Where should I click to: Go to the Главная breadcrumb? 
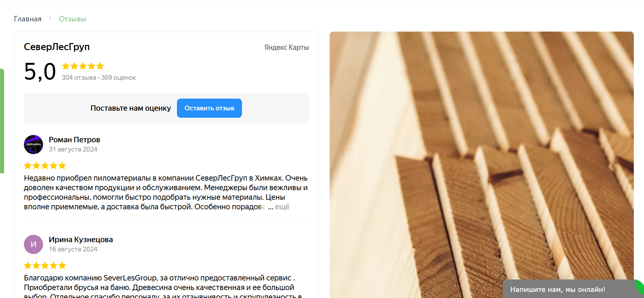pyautogui.click(x=28, y=19)
